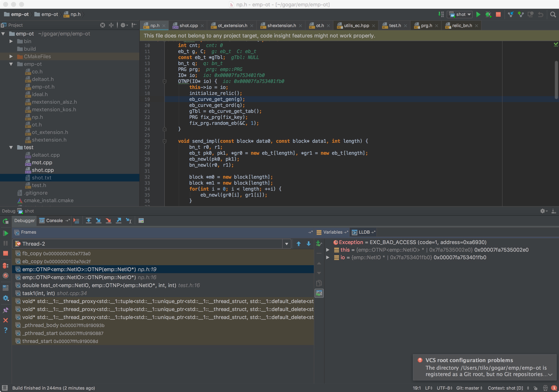559x392 pixels.
Task: Toggle file writable lock in status bar
Action: click(535, 388)
